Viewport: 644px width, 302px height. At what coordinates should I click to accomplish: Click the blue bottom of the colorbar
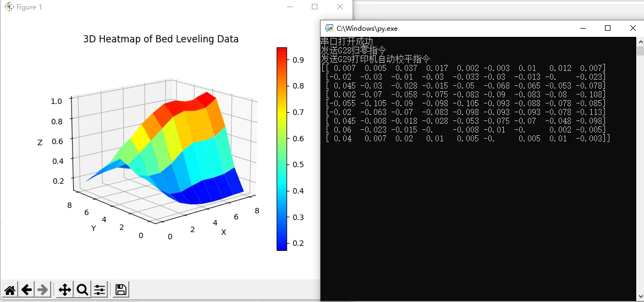pos(282,246)
